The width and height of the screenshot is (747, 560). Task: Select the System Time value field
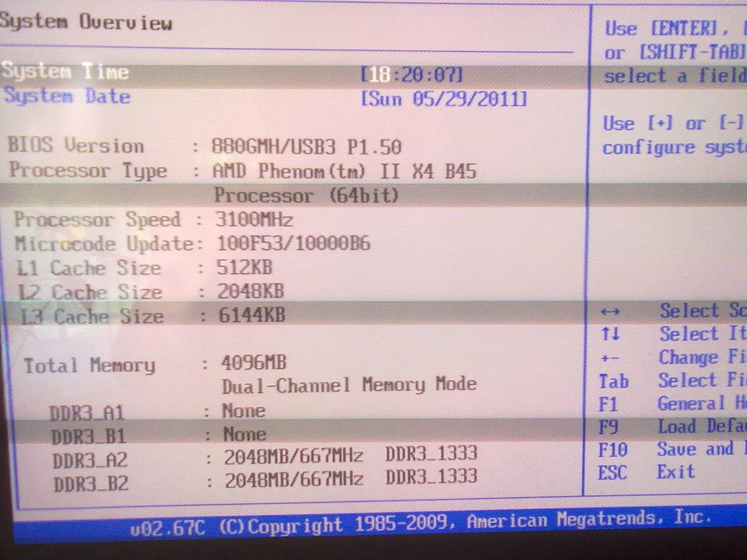412,75
